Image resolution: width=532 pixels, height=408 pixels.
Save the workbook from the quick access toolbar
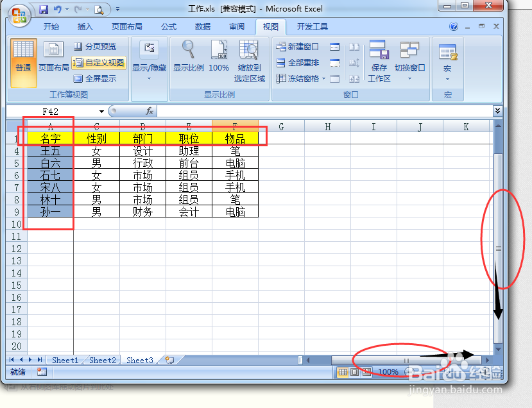click(44, 10)
